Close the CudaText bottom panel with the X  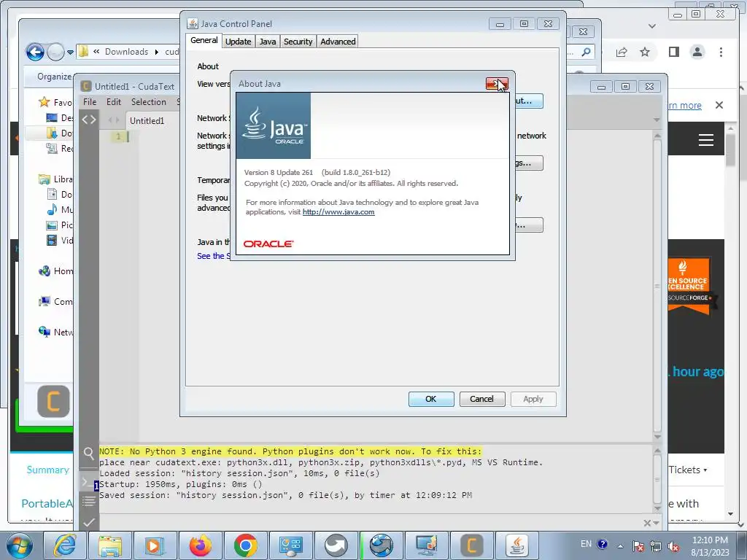[x=647, y=524]
